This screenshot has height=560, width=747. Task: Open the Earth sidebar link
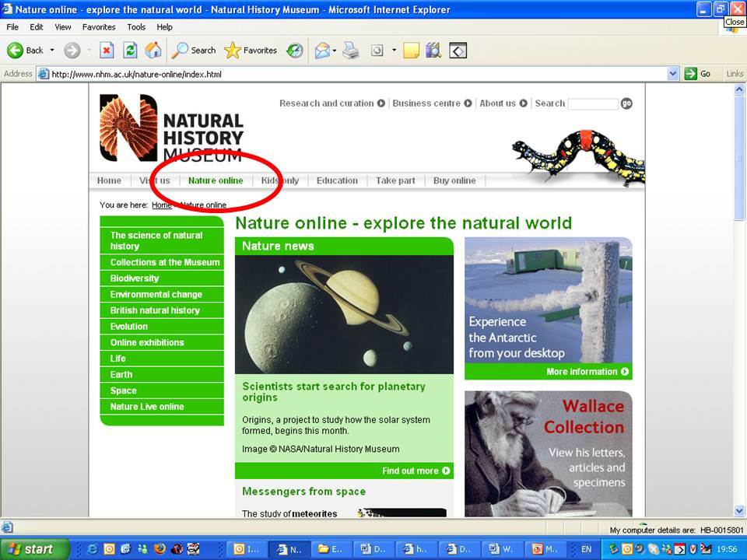(x=162, y=375)
